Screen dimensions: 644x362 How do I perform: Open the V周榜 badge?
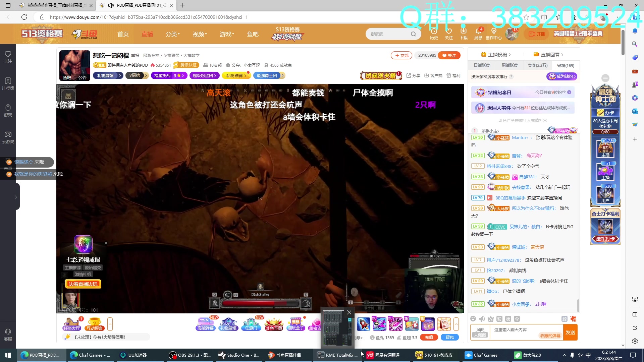tap(137, 75)
